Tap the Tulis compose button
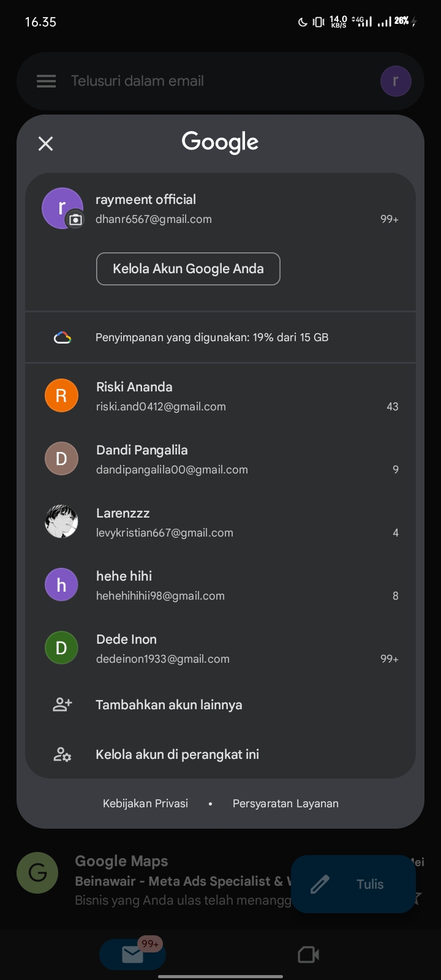Viewport: 441px width, 980px height. pyautogui.click(x=353, y=884)
